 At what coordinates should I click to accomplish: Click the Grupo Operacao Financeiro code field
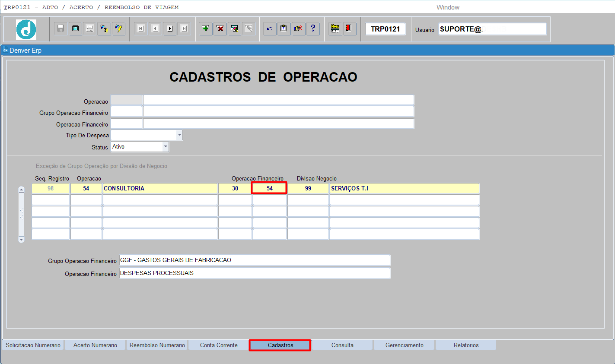click(127, 112)
